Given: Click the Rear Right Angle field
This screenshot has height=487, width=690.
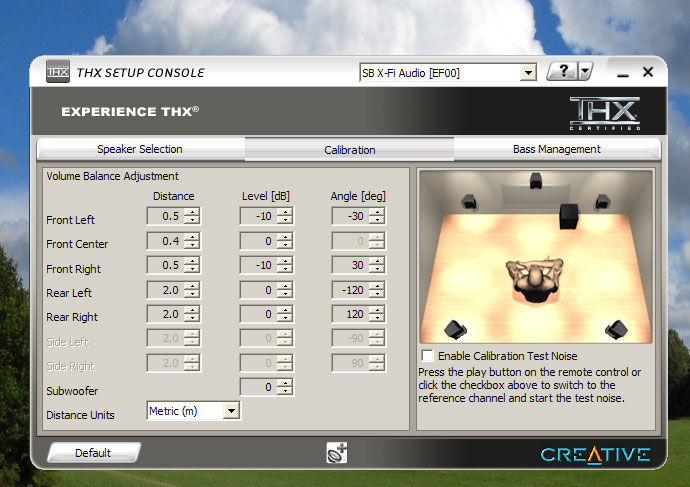Looking at the screenshot, I should (350, 314).
